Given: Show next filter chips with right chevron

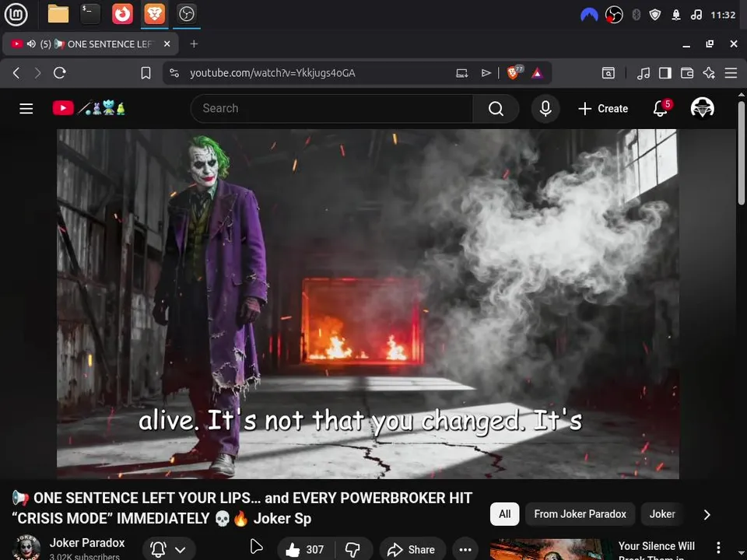Looking at the screenshot, I should coord(707,514).
